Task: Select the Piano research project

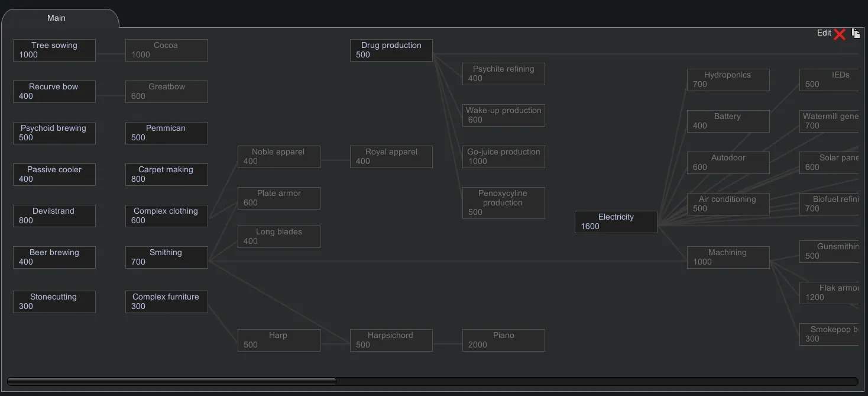Action: coord(503,340)
